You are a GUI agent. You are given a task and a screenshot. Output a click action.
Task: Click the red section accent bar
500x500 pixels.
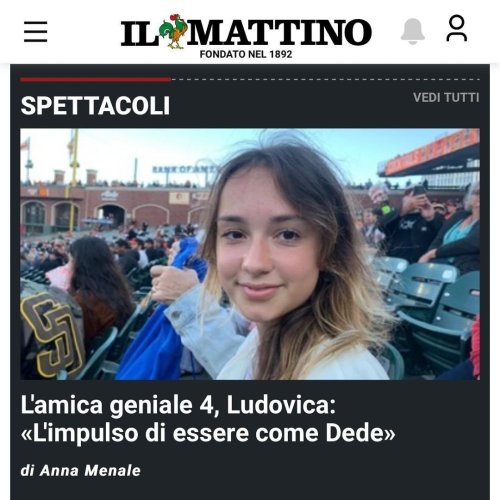(x=96, y=79)
